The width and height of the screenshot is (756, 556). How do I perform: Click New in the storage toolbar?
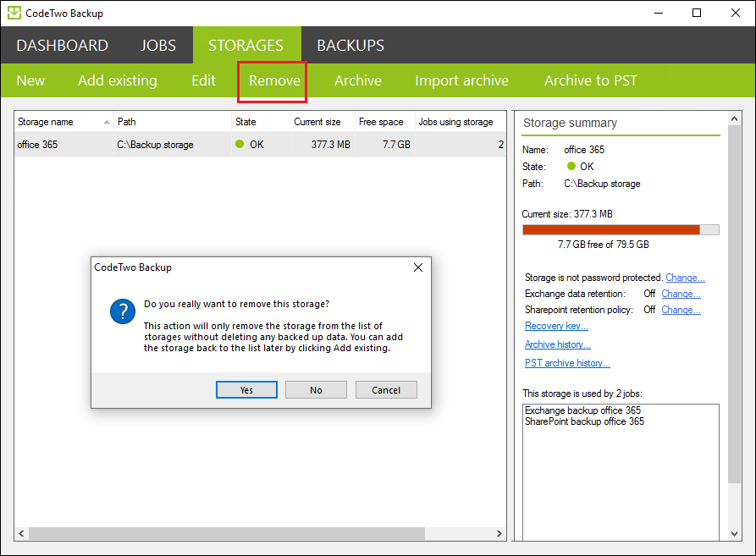point(30,80)
